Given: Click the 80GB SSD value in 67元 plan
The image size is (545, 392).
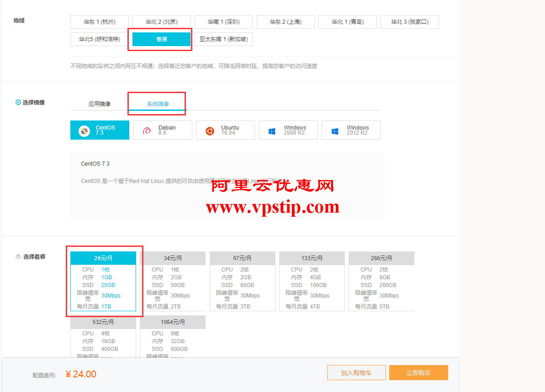Looking at the screenshot, I should (x=247, y=285).
